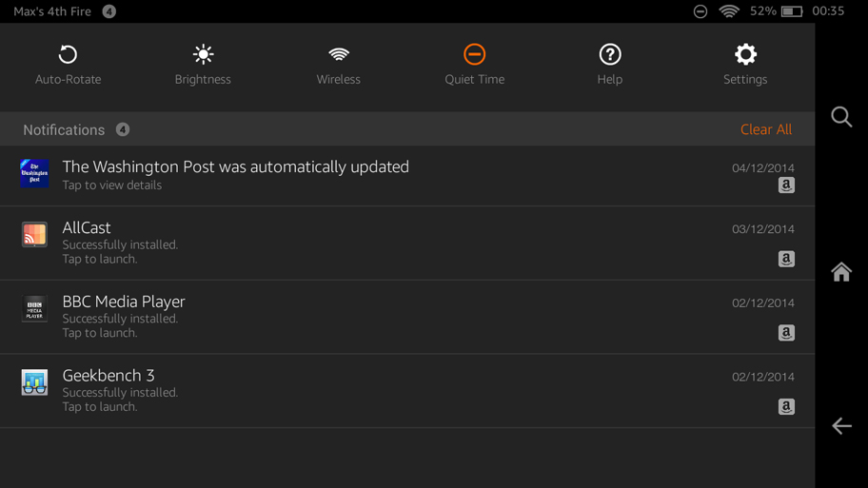
Task: Open Wireless settings icon
Action: (x=339, y=54)
